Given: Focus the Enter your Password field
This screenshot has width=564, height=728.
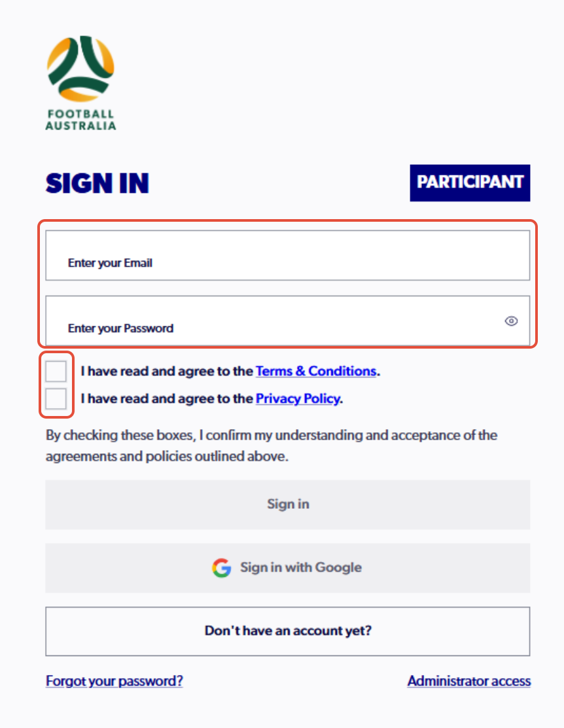Looking at the screenshot, I should (x=288, y=321).
